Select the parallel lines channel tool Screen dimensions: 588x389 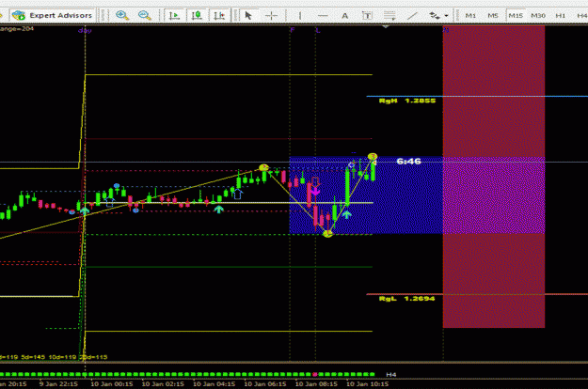[389, 16]
